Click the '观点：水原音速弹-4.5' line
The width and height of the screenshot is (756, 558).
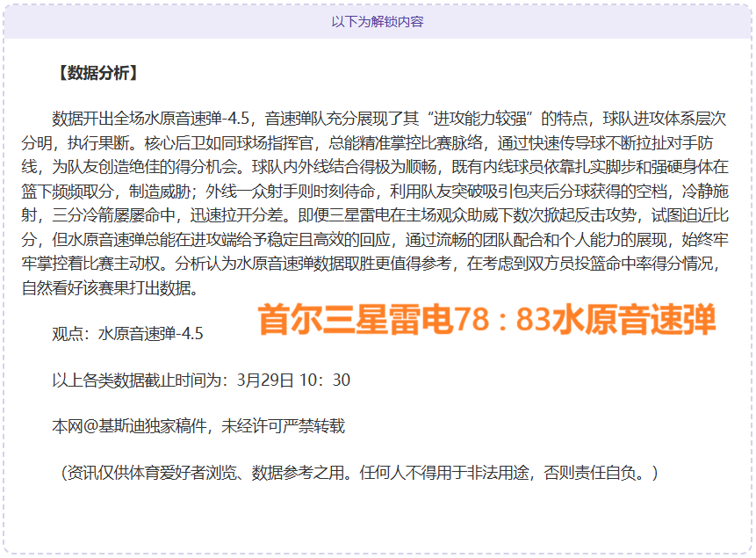click(x=128, y=334)
